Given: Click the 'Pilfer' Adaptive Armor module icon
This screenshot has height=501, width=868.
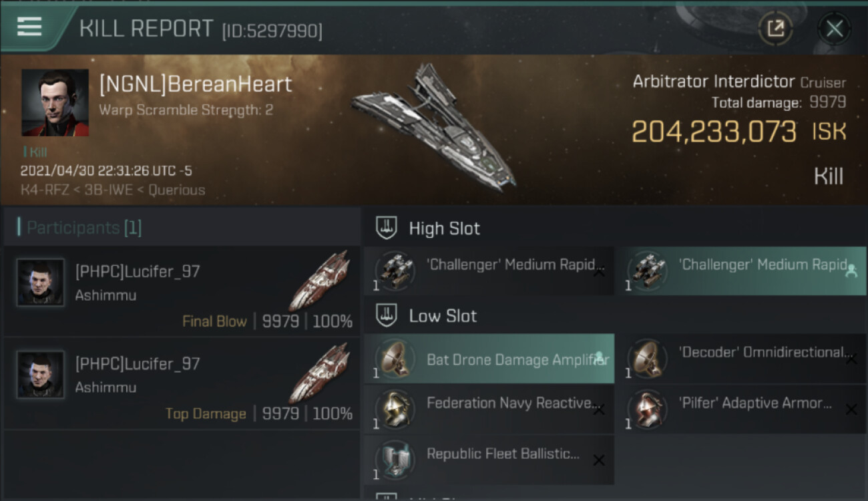Looking at the screenshot, I should [646, 409].
